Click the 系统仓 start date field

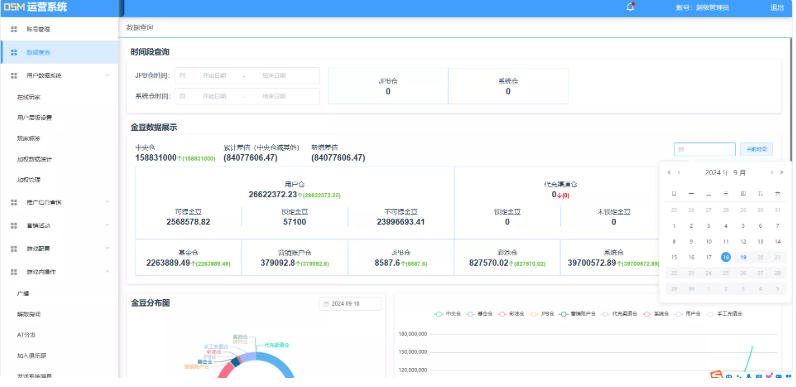click(214, 96)
